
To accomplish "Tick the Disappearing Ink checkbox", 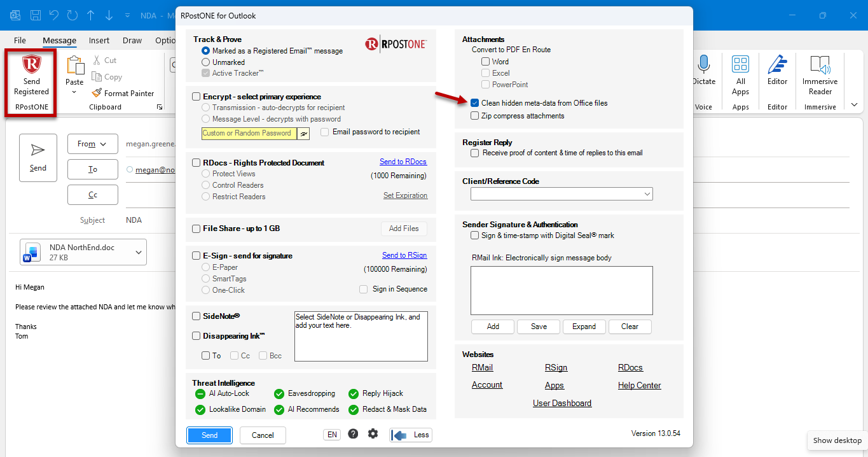I will [x=196, y=336].
